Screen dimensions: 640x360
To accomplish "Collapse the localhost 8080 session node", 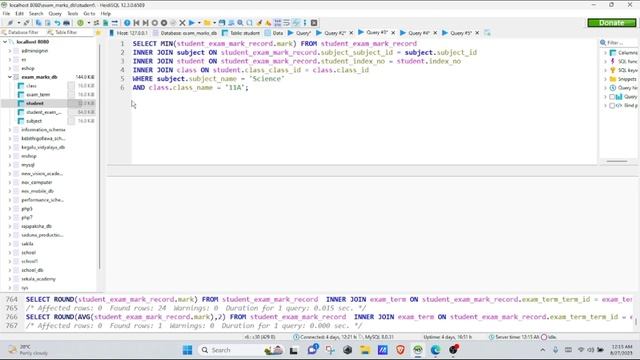I will (x=5, y=42).
